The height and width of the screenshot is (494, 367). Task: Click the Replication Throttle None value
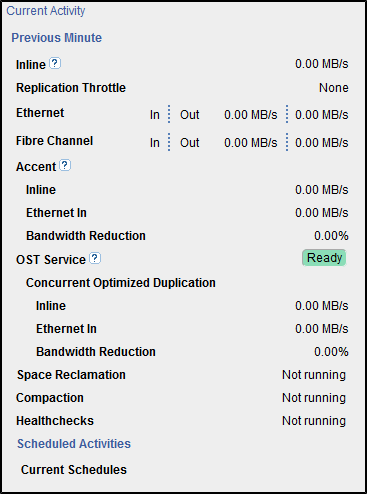334,88
